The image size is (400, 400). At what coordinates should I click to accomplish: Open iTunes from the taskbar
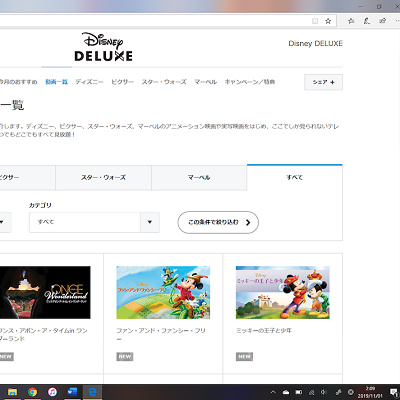(x=52, y=392)
